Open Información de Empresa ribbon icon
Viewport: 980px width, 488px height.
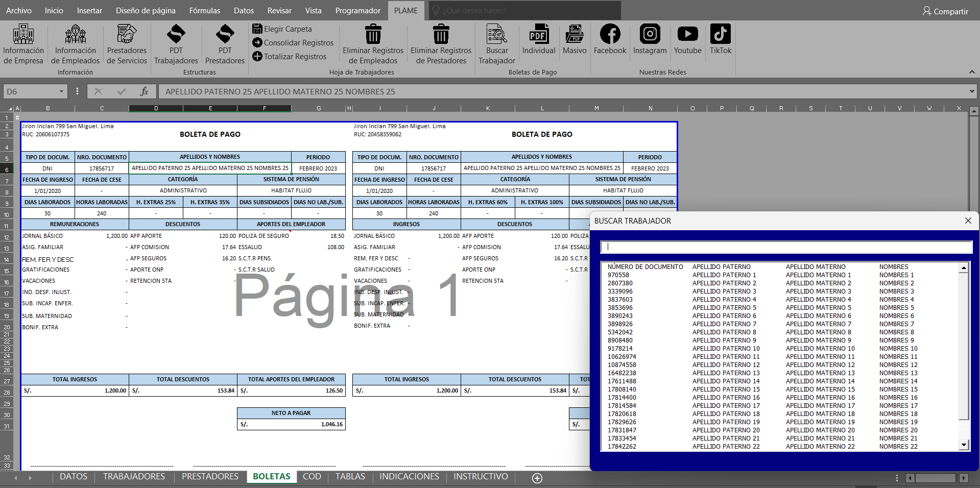(23, 44)
